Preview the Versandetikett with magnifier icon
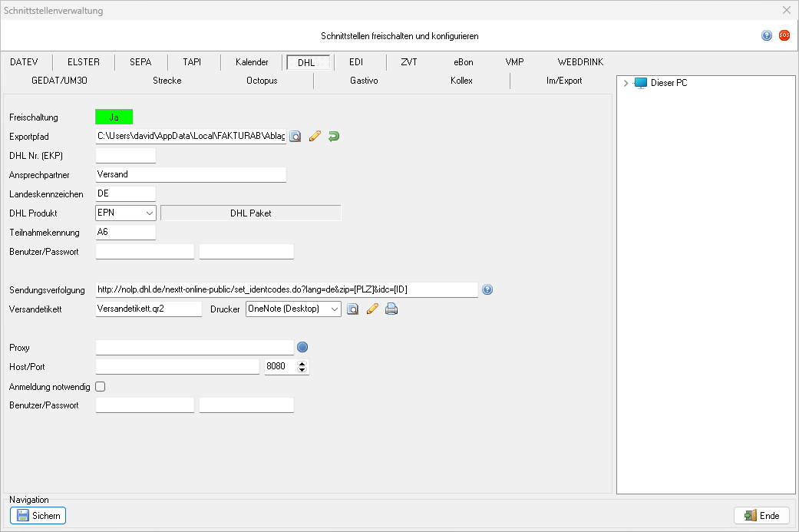 (353, 309)
